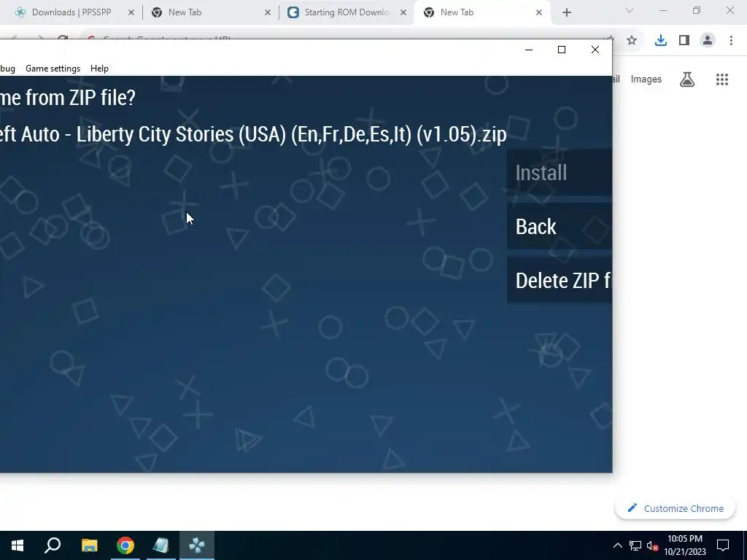
Task: Open the notepad-like taskbar app icon
Action: [161, 545]
